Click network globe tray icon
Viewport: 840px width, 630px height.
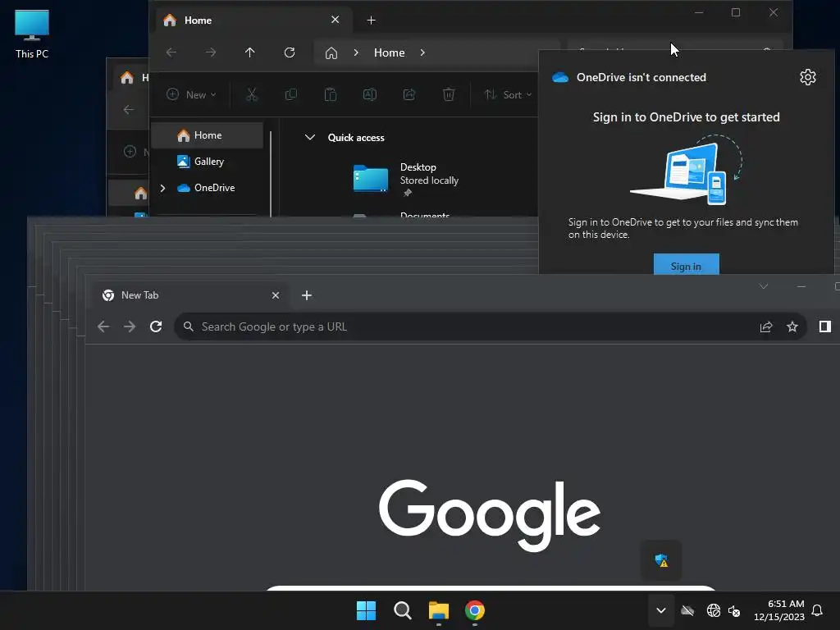[714, 610]
